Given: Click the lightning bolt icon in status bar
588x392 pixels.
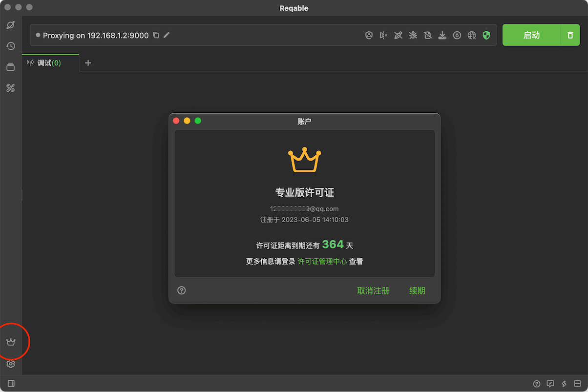Looking at the screenshot, I should coord(564,384).
